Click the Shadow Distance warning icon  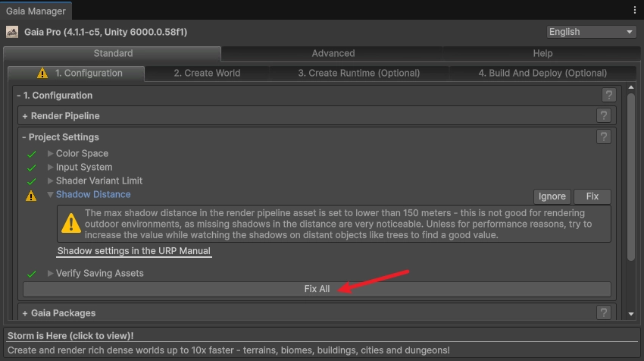coord(31,196)
